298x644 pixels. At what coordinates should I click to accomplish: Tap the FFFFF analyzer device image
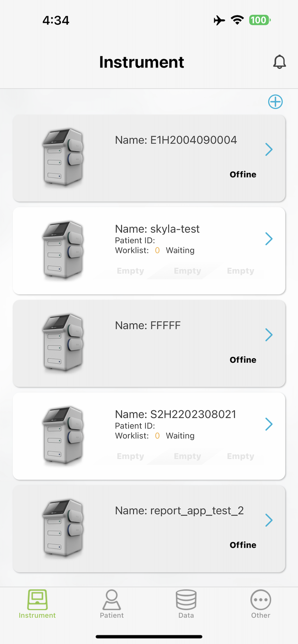coord(63,343)
